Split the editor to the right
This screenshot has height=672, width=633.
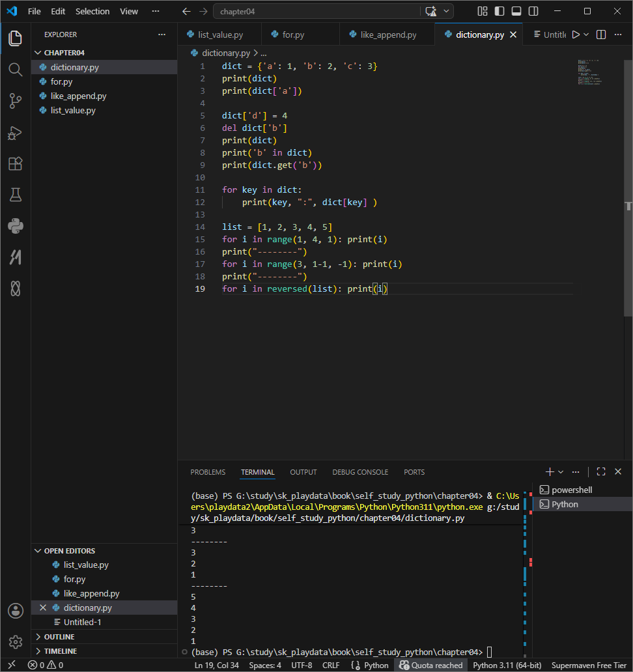601,35
